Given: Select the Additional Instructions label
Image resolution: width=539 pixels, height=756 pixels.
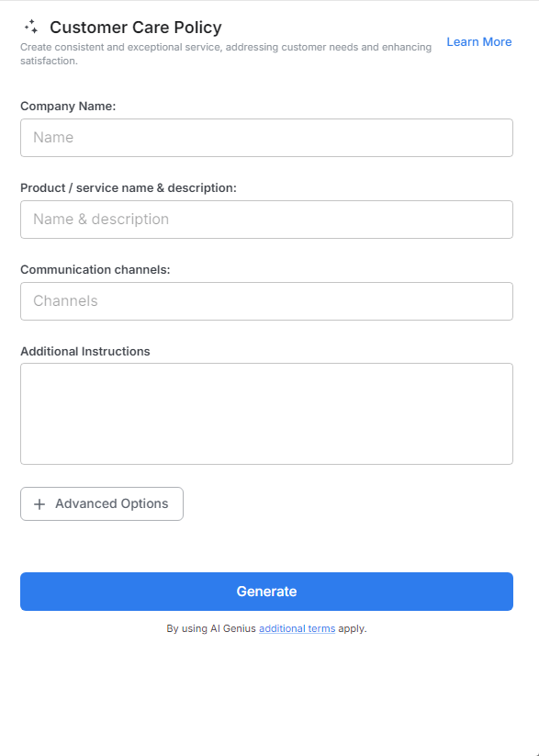Looking at the screenshot, I should 87,351.
